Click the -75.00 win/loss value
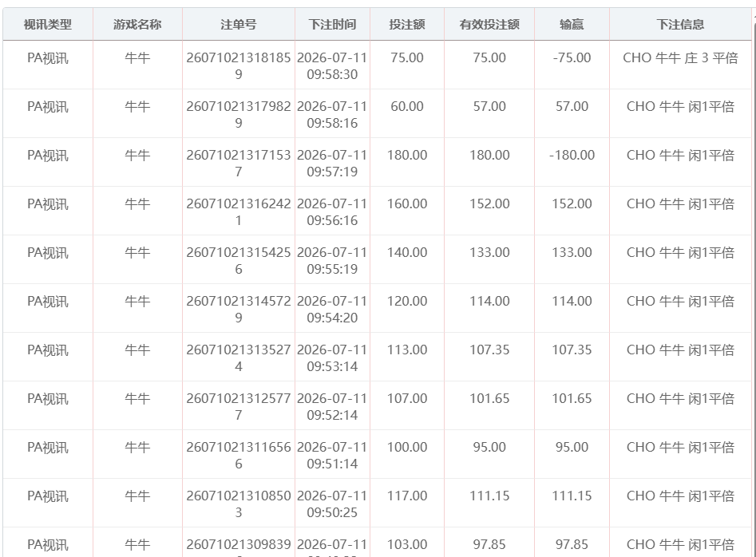Screen dimensions: 756x557 point(572,57)
